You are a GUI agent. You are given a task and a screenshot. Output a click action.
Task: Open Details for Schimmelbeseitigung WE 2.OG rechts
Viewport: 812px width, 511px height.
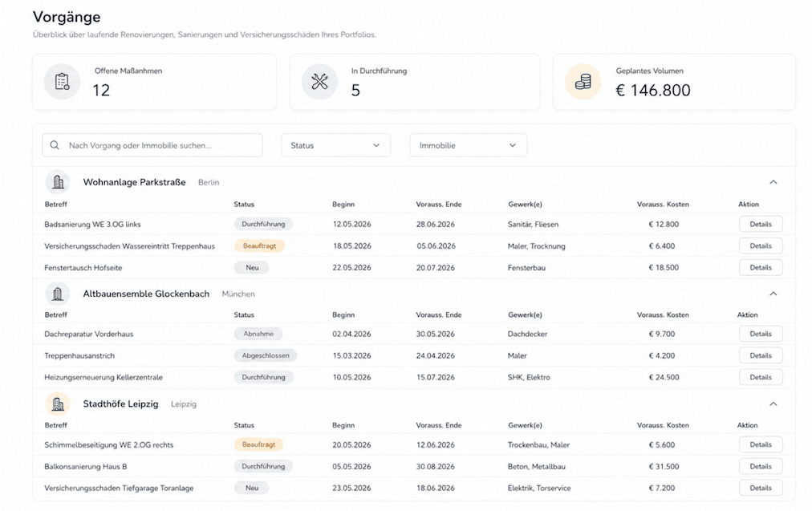pyautogui.click(x=761, y=444)
